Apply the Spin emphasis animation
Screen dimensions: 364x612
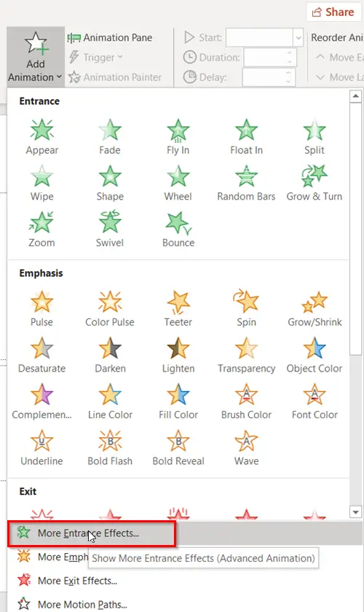(x=246, y=309)
